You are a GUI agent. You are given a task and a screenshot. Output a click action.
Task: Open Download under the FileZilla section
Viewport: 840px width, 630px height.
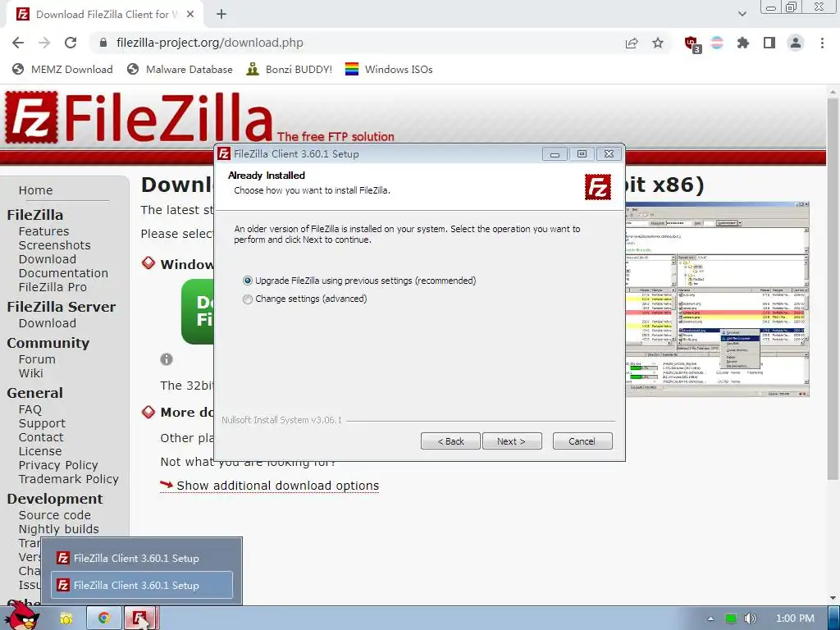coord(47,259)
